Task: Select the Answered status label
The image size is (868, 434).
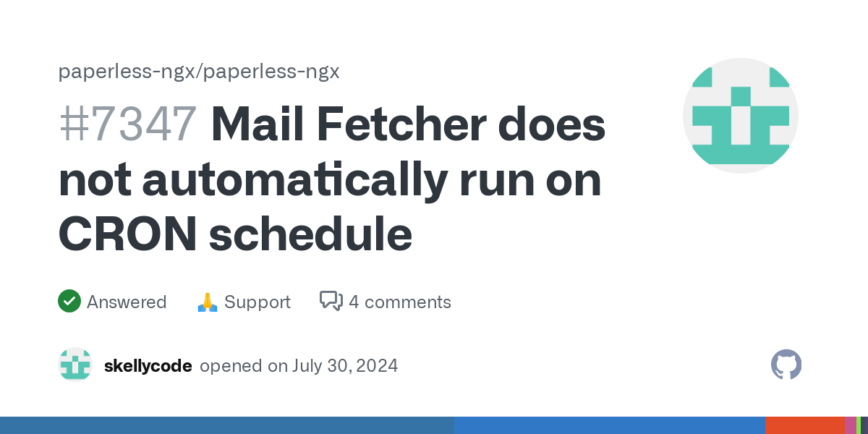Action: point(127,302)
